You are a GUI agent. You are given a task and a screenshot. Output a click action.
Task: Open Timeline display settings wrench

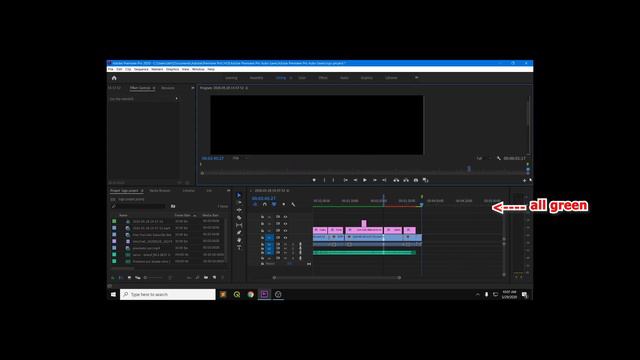[x=293, y=204]
